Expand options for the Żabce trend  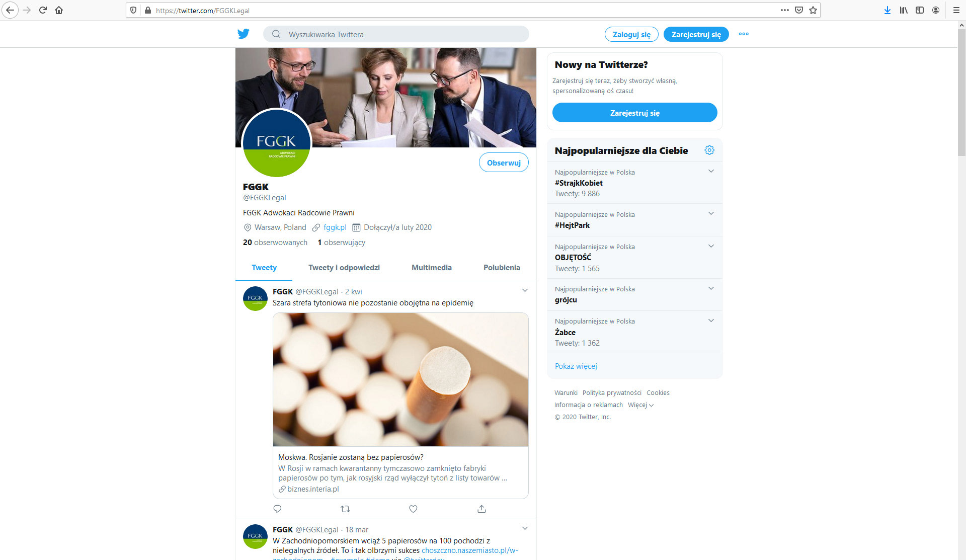point(711,320)
